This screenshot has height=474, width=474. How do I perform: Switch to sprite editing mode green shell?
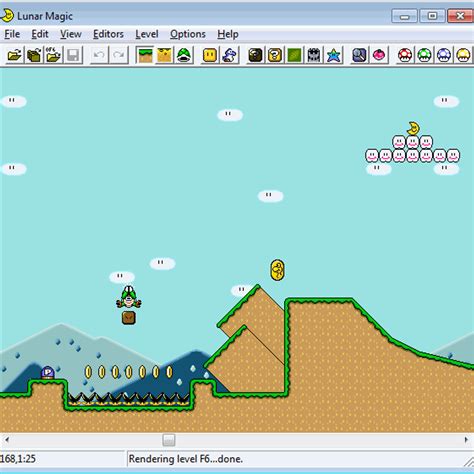coord(184,55)
